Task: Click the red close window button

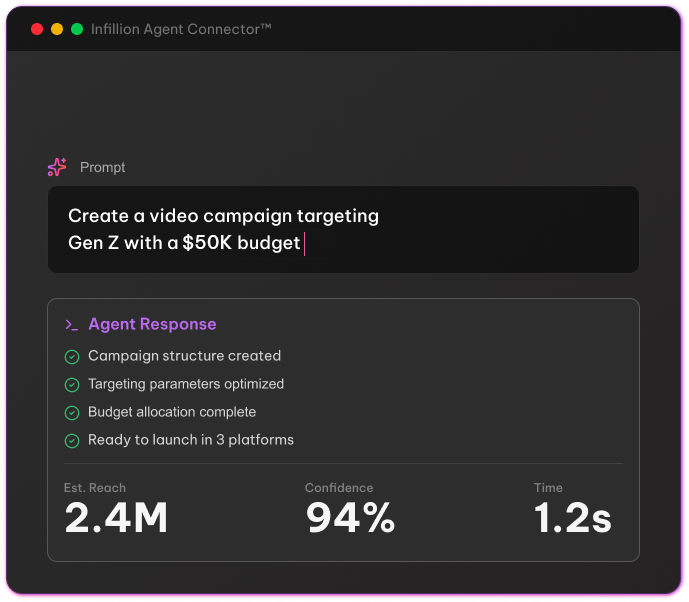Action: click(x=37, y=29)
